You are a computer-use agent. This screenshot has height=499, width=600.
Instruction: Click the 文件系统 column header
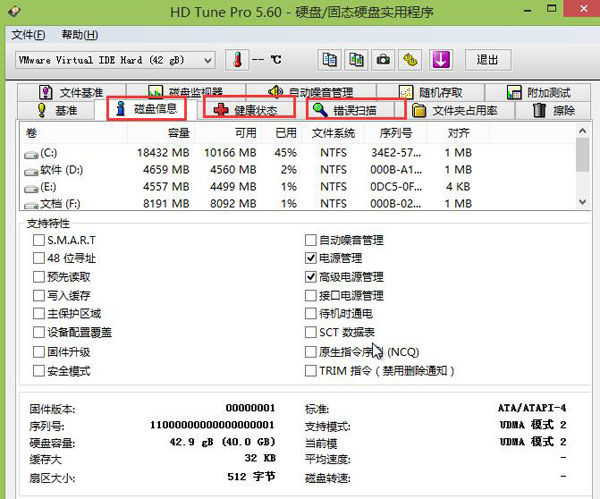pos(334,133)
